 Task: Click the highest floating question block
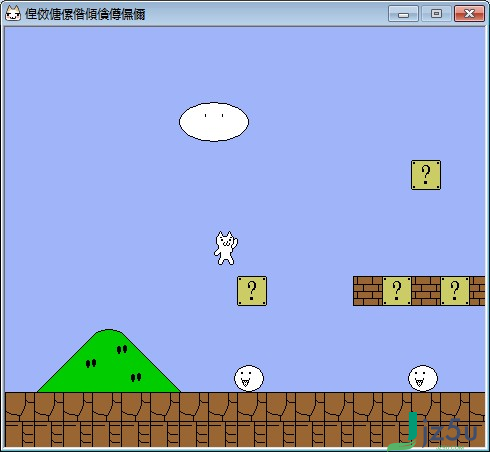(x=426, y=175)
